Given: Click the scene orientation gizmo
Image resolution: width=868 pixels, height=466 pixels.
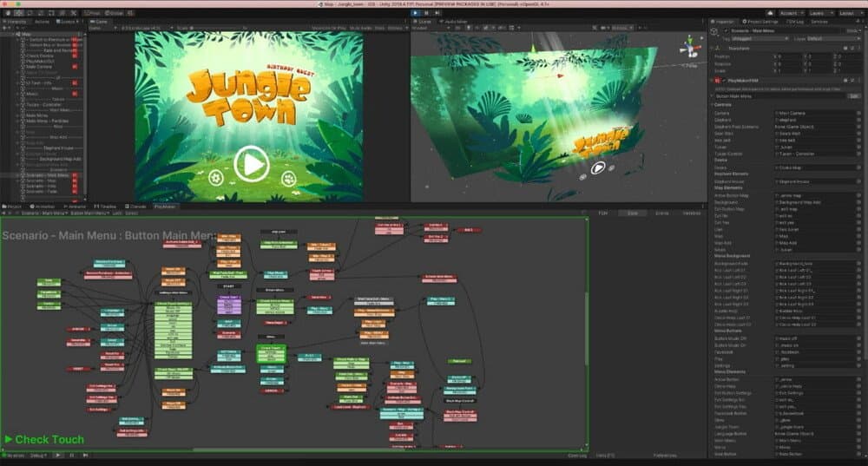Looking at the screenshot, I should [x=690, y=48].
